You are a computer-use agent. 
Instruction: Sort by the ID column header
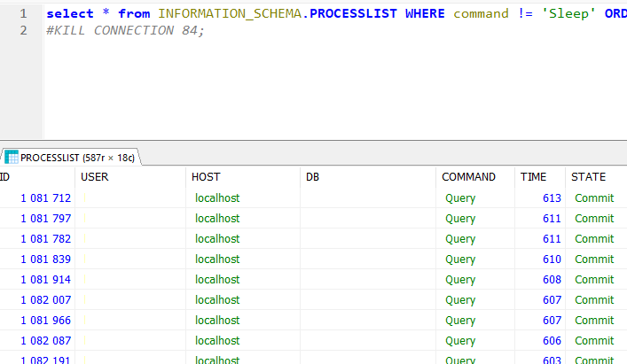(5, 177)
